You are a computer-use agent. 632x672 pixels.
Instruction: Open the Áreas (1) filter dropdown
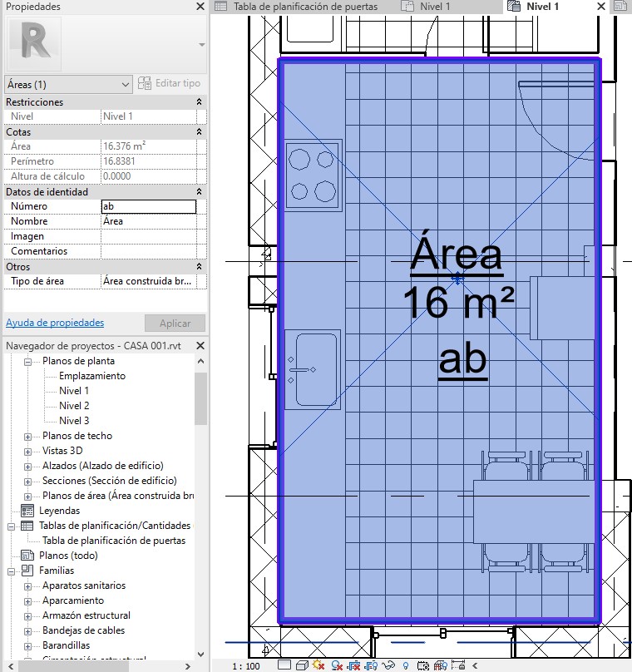point(68,84)
